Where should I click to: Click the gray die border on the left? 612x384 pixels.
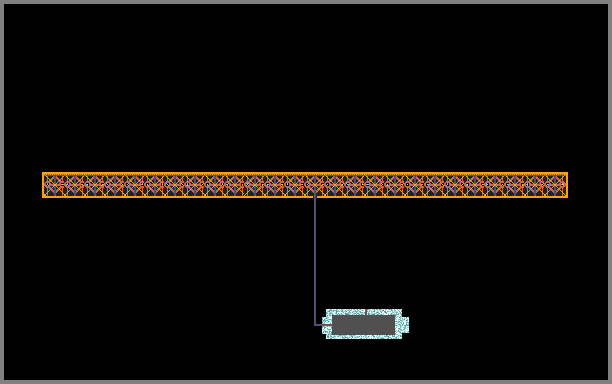click(x=2, y=192)
